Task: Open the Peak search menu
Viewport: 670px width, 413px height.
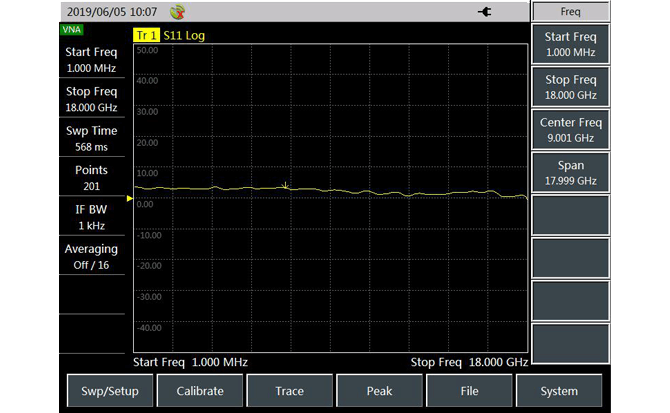Action: pos(379,391)
